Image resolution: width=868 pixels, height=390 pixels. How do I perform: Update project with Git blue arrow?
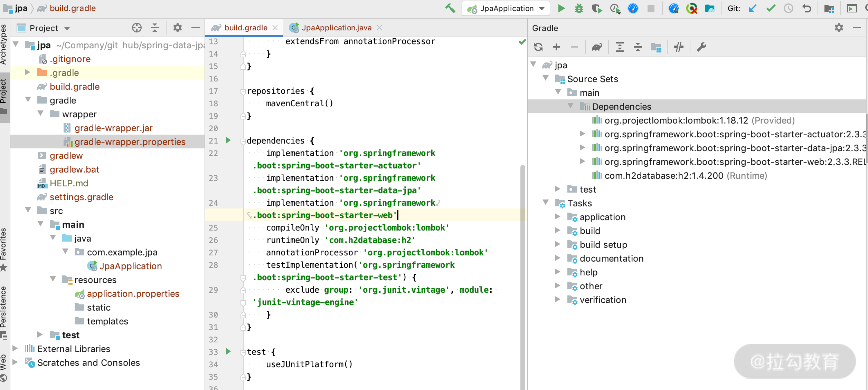coord(753,8)
